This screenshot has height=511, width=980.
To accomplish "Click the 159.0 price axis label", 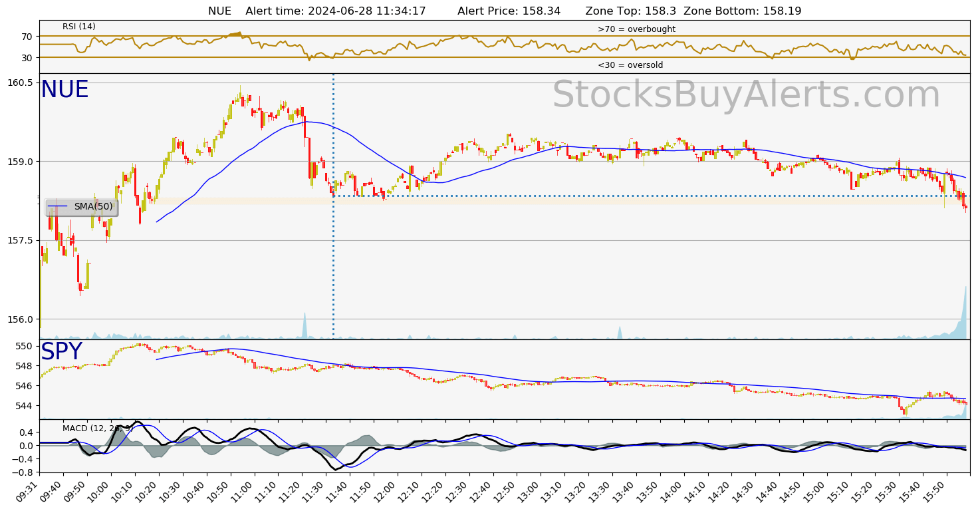I will coord(20,162).
